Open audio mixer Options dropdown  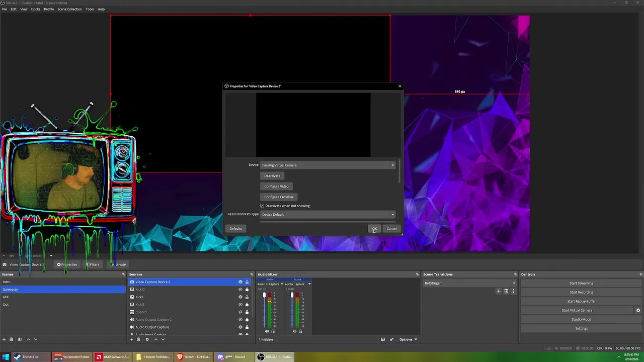tap(408, 339)
